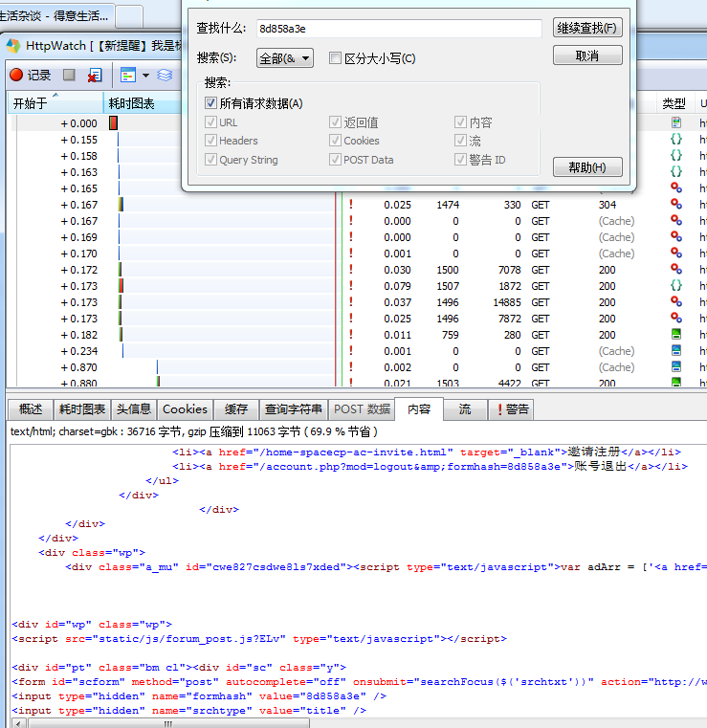This screenshot has height=728, width=707.
Task: Open the POST 数据 tab
Action: coord(362,409)
